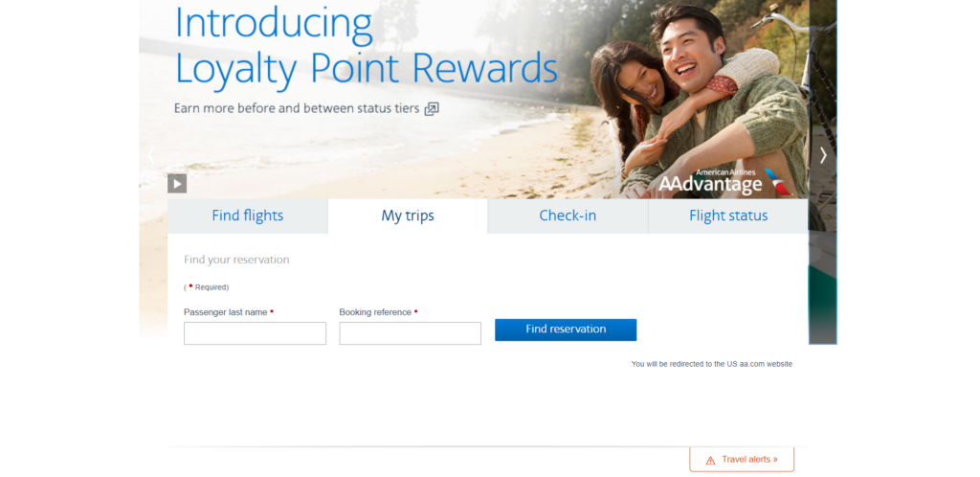Go to the previous banner slide arrow
Image resolution: width=980 pixels, height=477 pixels.
pos(150,155)
